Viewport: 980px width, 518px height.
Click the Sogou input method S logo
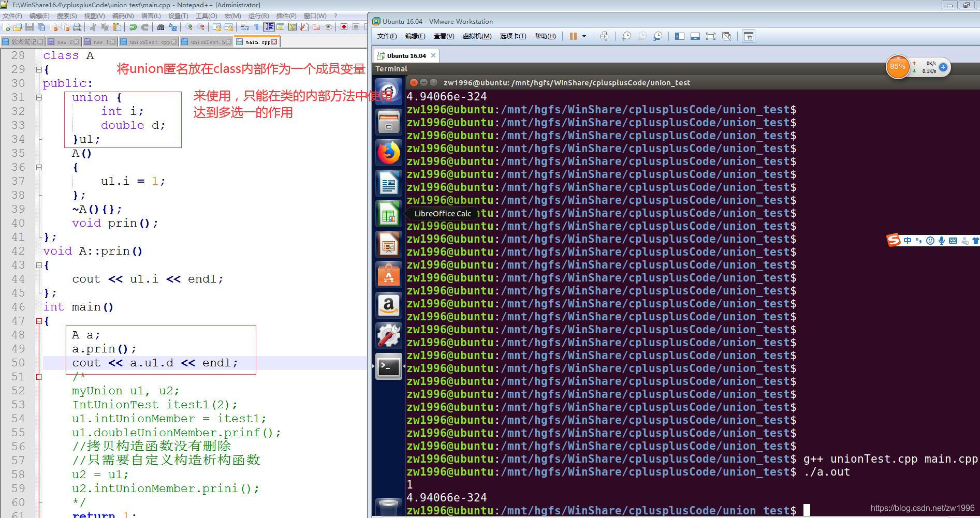point(894,240)
